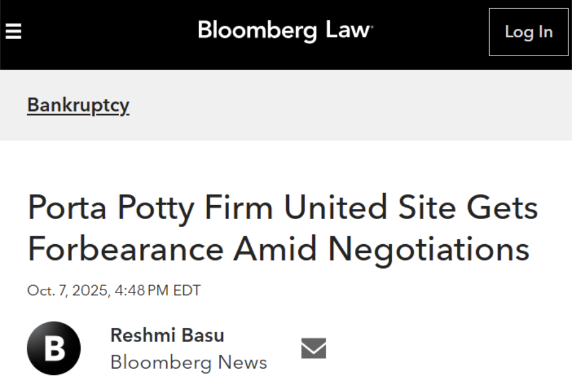Click "Porta Potty Firm" in the headline

[x=150, y=208]
